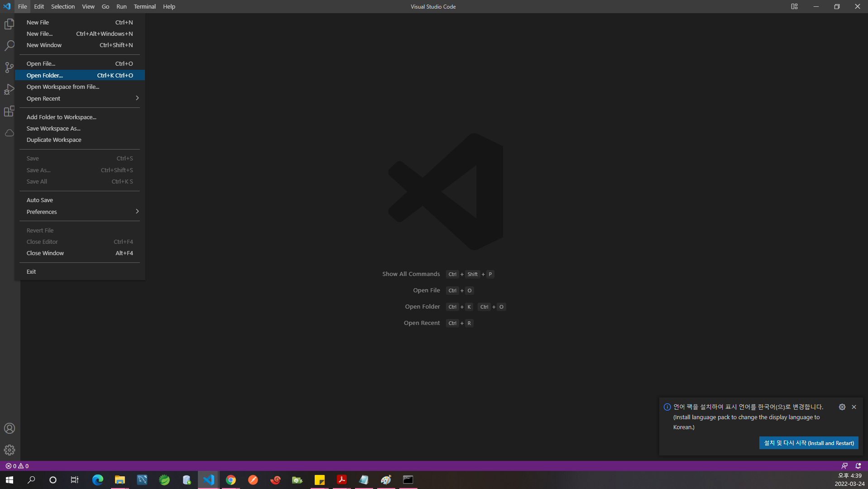Choose New Window from File menu

(80, 45)
